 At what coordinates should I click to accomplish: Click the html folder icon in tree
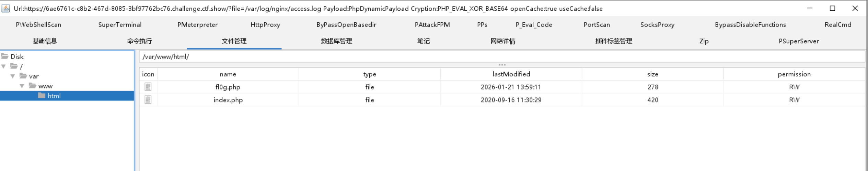[x=42, y=95]
